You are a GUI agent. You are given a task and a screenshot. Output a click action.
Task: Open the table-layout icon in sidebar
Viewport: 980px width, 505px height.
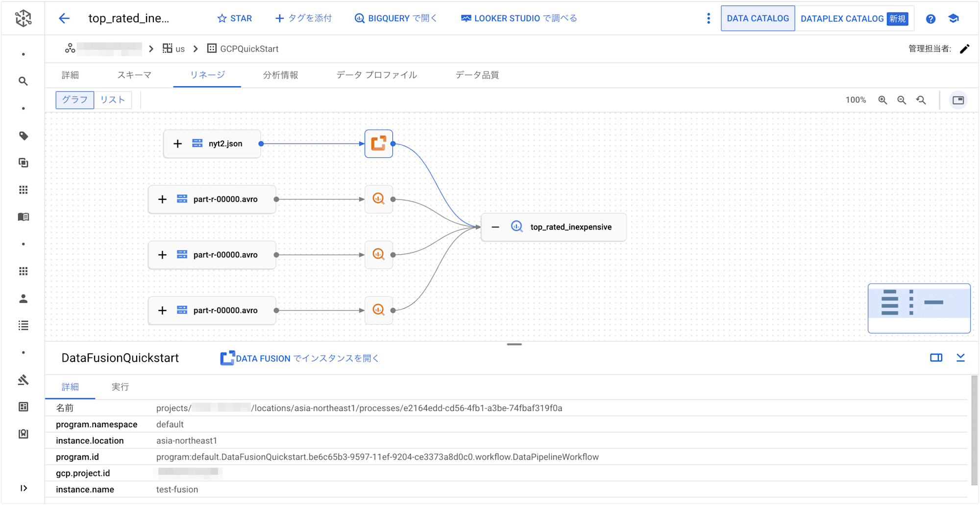pos(23,407)
